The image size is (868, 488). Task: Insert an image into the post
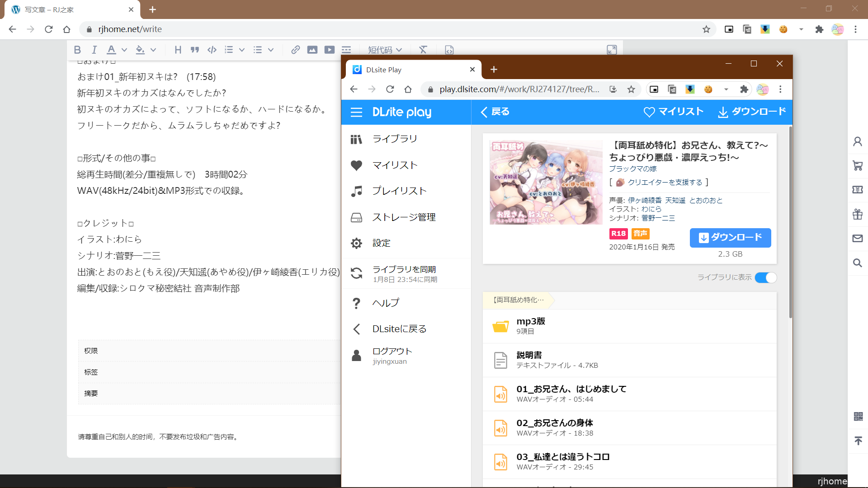[x=312, y=50]
